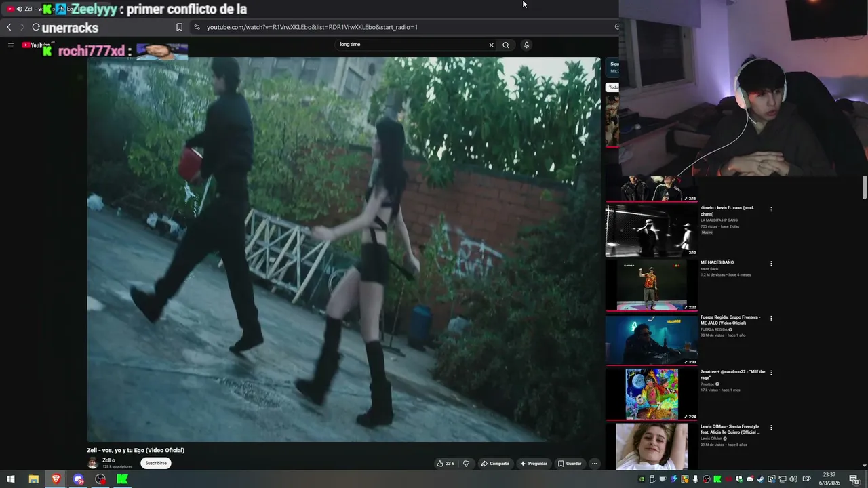The height and width of the screenshot is (488, 868).
Task: Start voice search with the microphone
Action: (526, 45)
